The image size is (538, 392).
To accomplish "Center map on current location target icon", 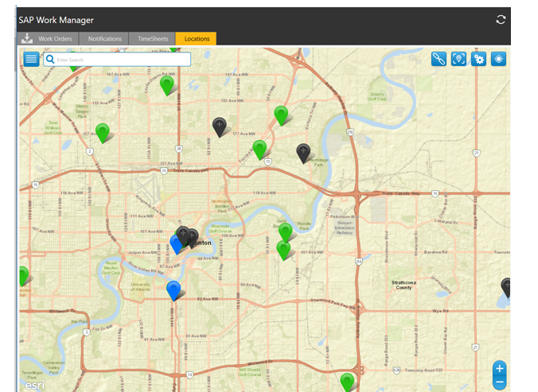I will 498,59.
